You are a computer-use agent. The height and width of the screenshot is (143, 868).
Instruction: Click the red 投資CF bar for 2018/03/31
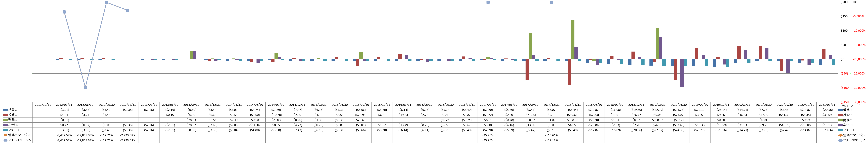[570, 72]
